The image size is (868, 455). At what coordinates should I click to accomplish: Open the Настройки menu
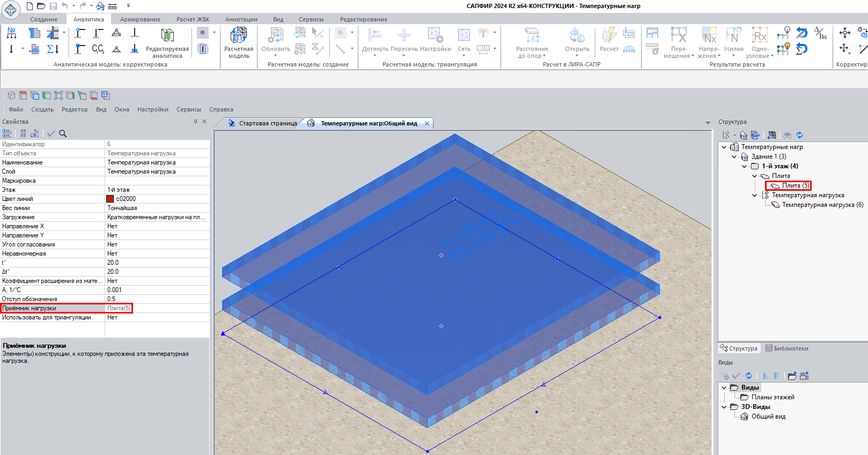pos(152,109)
